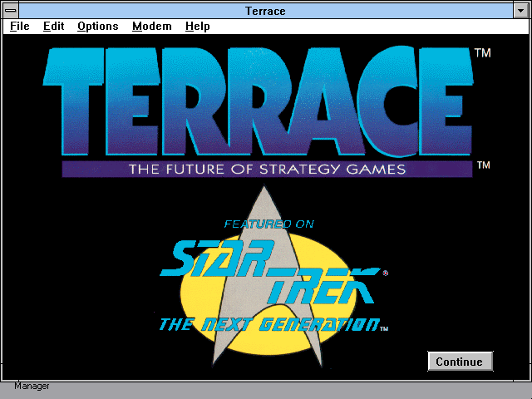Open the Options menu

click(x=98, y=26)
